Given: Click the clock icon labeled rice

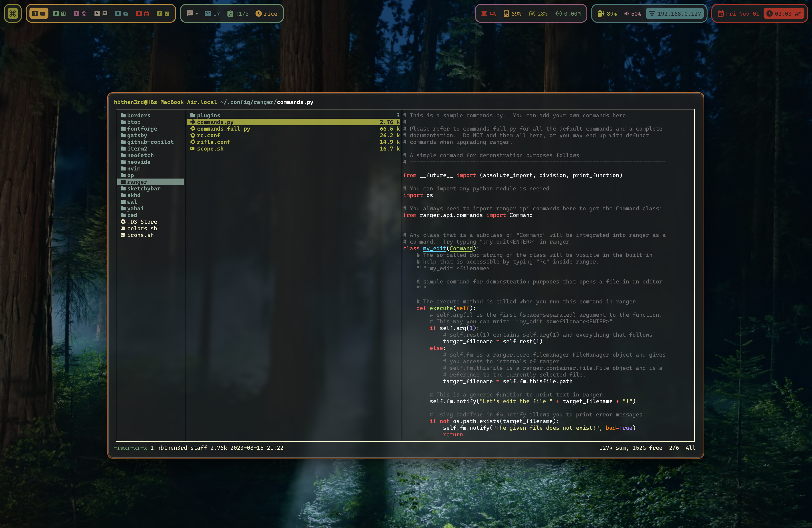Looking at the screenshot, I should [266, 14].
